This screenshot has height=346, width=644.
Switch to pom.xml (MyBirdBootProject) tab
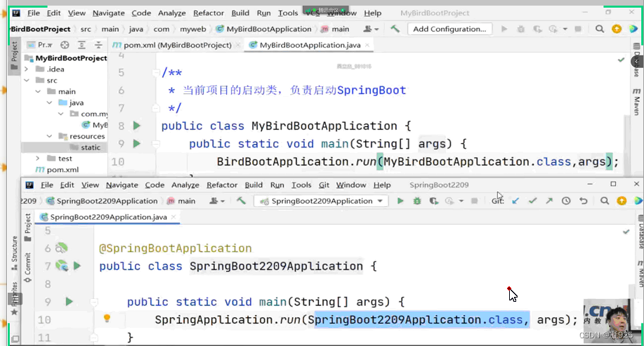point(178,45)
